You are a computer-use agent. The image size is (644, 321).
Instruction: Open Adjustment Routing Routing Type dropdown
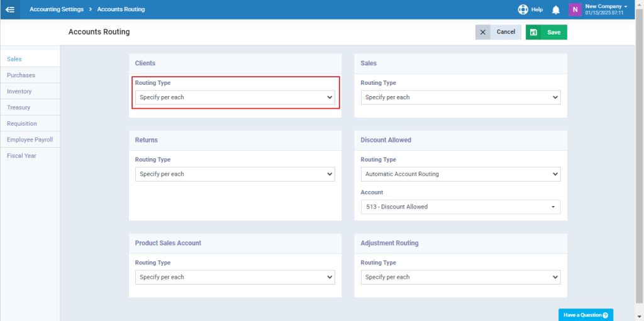tap(460, 277)
